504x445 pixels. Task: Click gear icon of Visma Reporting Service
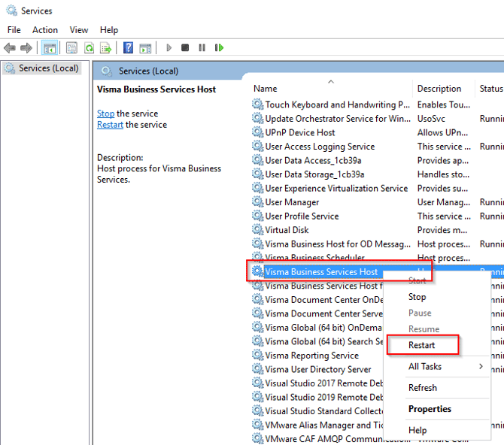click(257, 355)
